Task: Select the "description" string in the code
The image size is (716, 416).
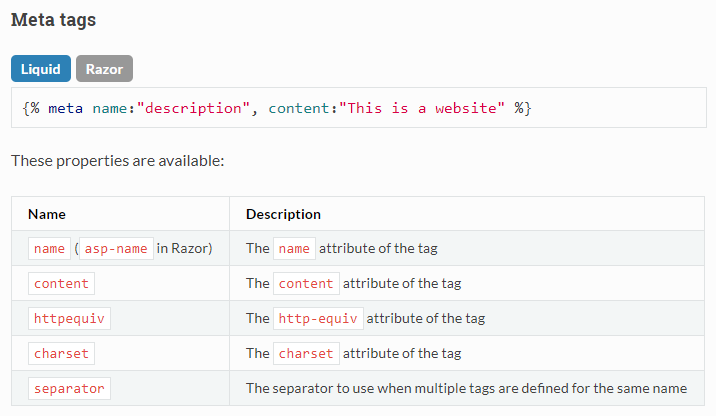Action: coord(193,108)
